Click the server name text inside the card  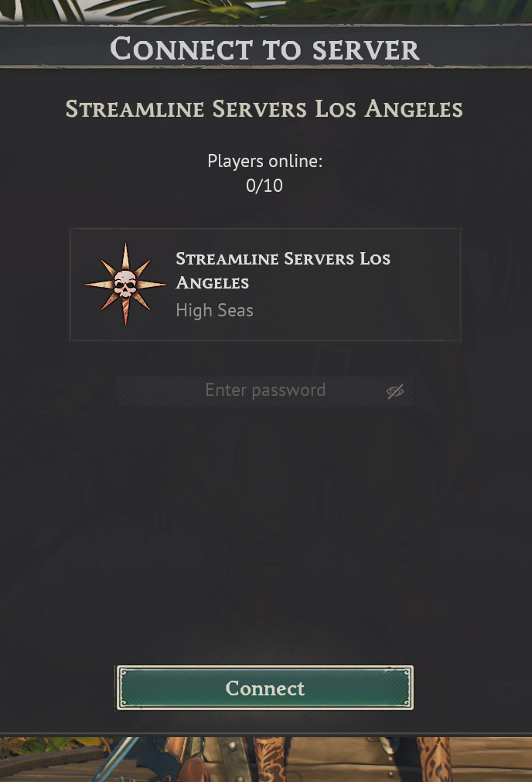tap(283, 271)
